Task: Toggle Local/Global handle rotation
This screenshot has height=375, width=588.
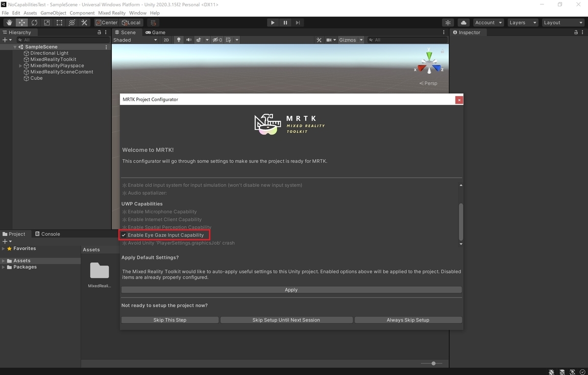Action: (x=131, y=23)
